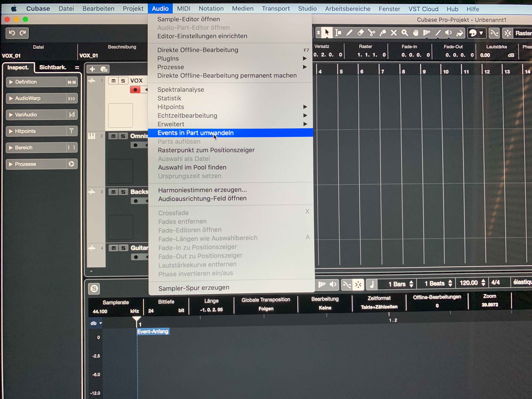Choose Sample-Editor öffnen menu entry

(x=230, y=19)
